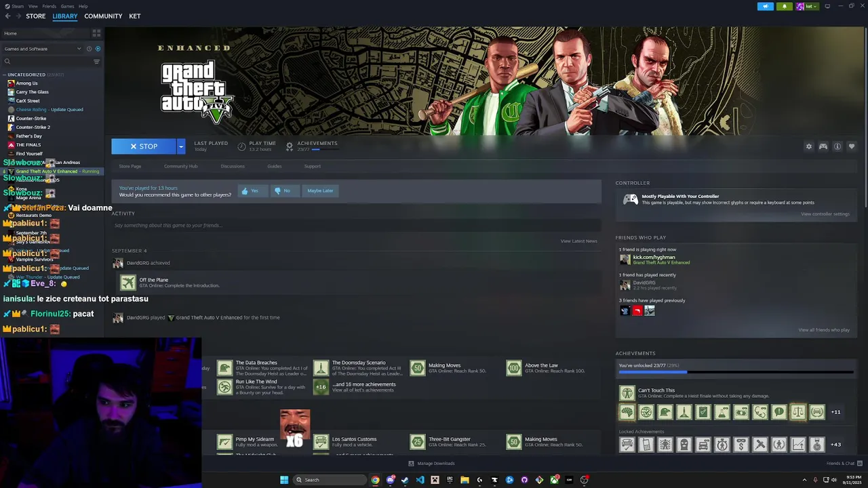Open the Community Hub link
This screenshot has height=488, width=868.
click(180, 166)
